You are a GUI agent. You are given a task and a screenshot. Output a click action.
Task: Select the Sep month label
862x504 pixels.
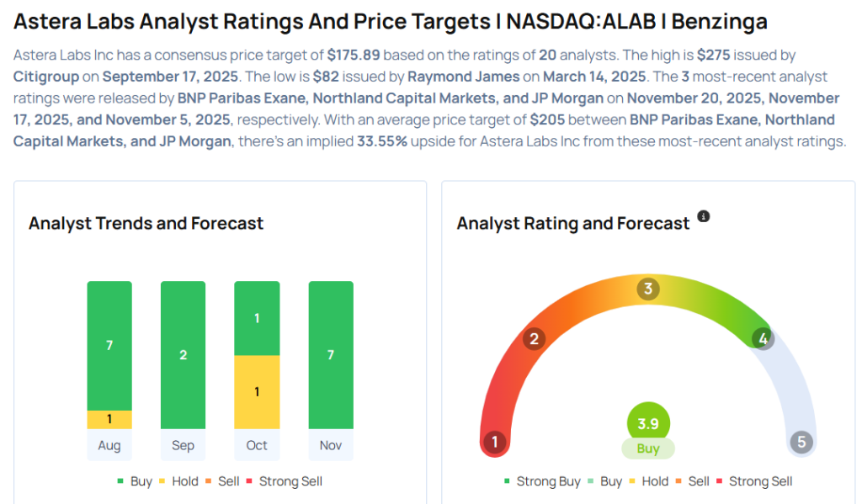[x=183, y=445]
